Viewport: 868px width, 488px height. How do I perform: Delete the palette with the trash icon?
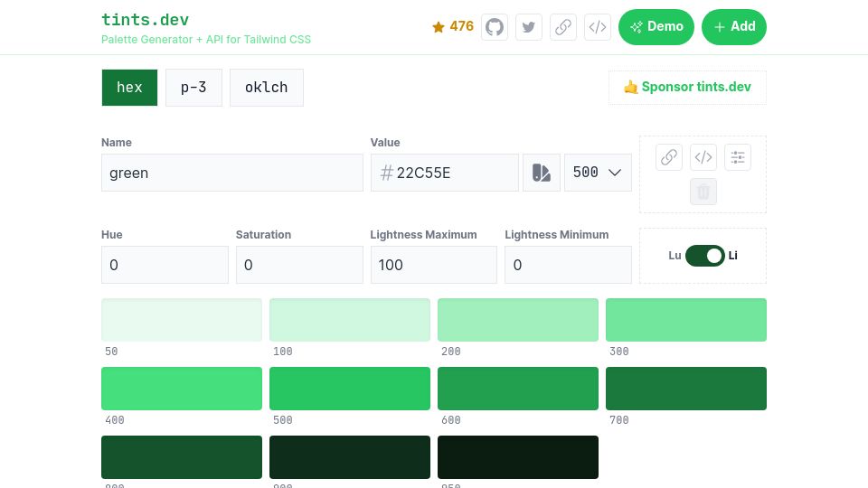[703, 192]
